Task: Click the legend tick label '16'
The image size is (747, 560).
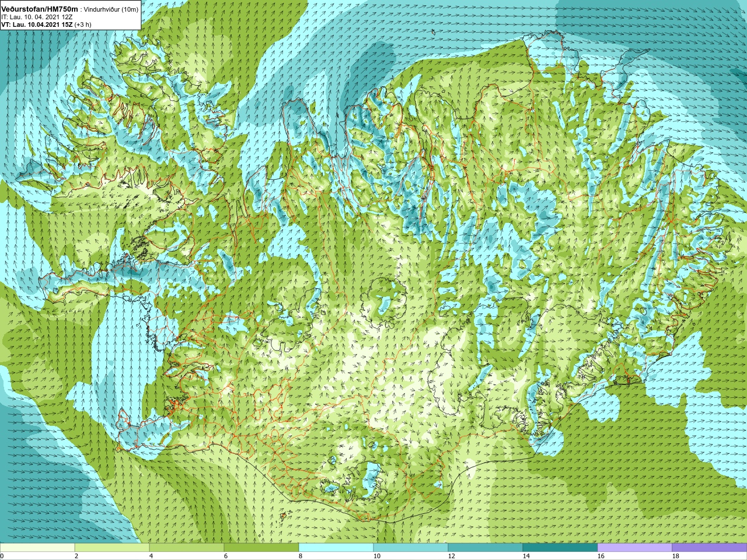Action: pyautogui.click(x=601, y=556)
